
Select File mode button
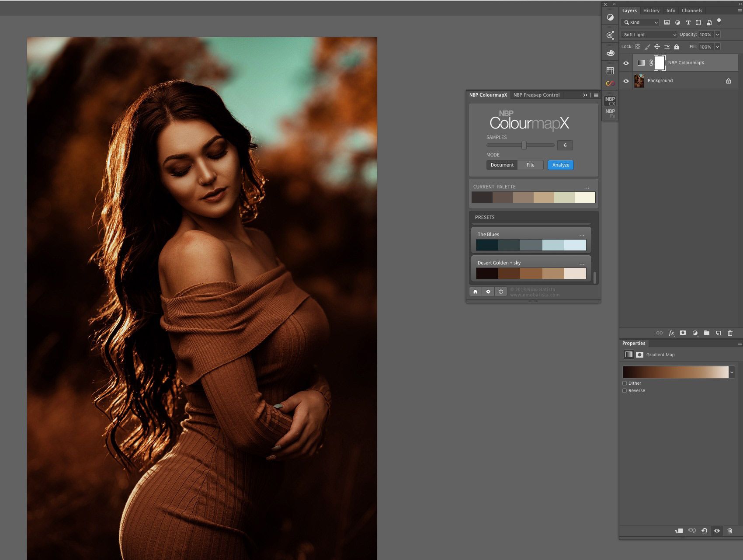(x=530, y=165)
